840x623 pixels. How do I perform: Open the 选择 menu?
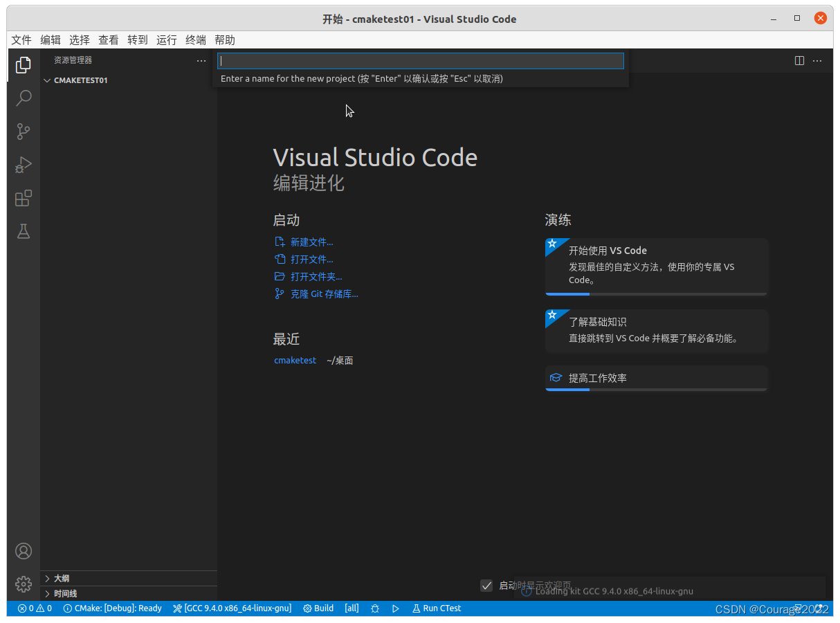click(x=80, y=40)
